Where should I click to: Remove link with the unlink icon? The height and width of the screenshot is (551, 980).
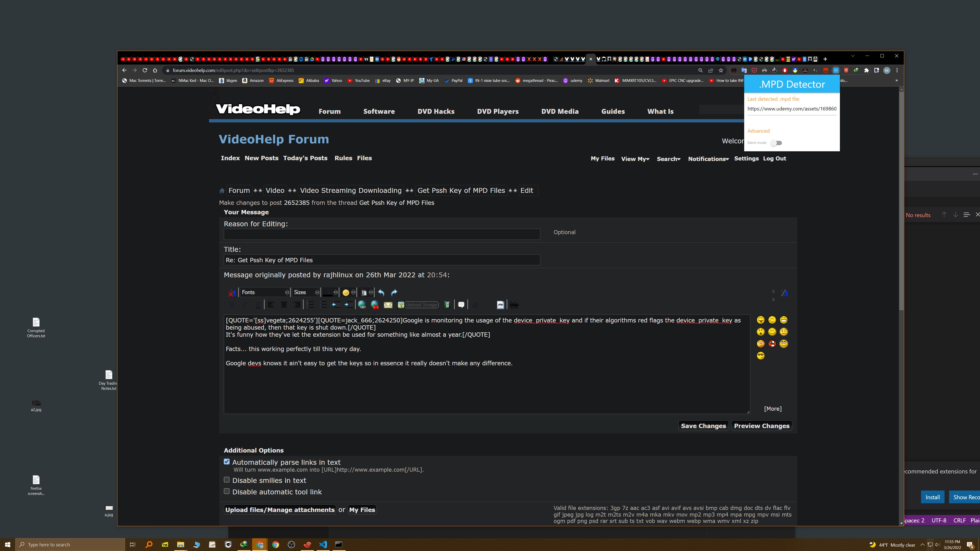[375, 305]
